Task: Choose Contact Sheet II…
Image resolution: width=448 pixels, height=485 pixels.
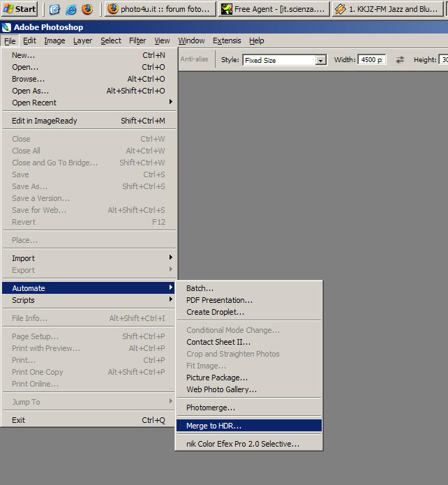Action: pos(249,342)
